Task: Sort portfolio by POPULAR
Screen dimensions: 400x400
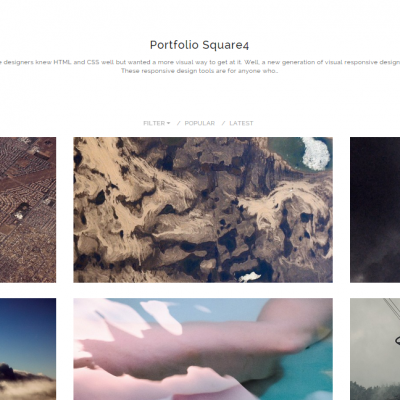Action: [x=200, y=123]
